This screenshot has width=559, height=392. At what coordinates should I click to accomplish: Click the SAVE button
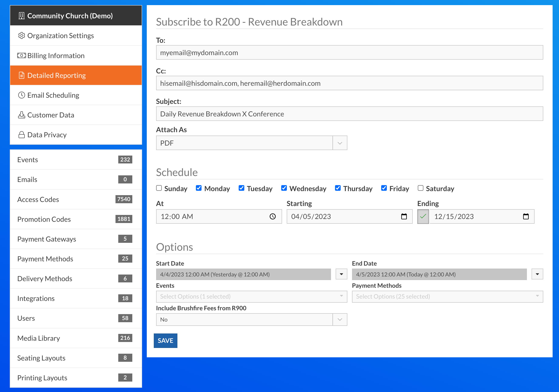point(165,340)
